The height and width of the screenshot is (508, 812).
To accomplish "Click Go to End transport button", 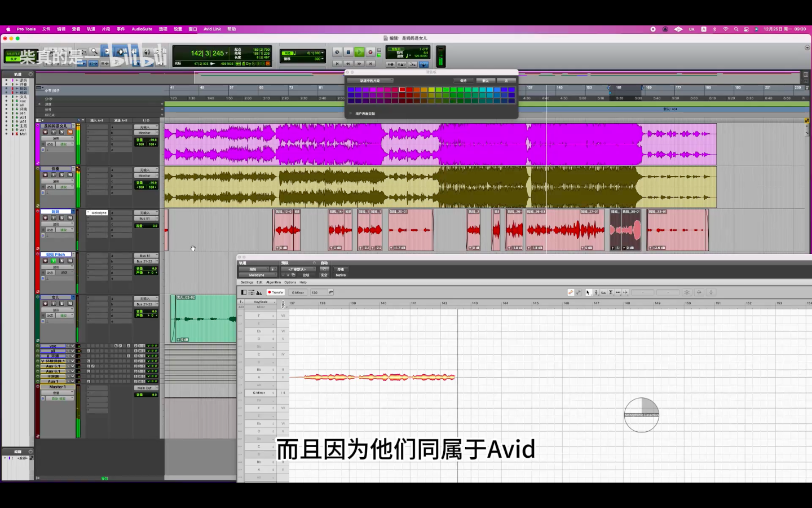I will pos(370,63).
